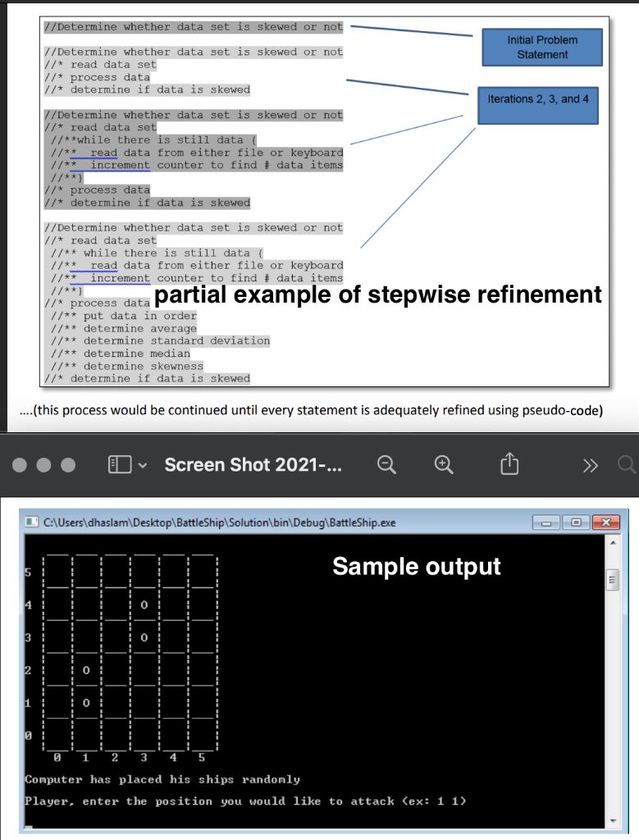Image resolution: width=639 pixels, height=840 pixels.
Task: Click '(this process would be continued' sentence
Action: tap(311, 410)
